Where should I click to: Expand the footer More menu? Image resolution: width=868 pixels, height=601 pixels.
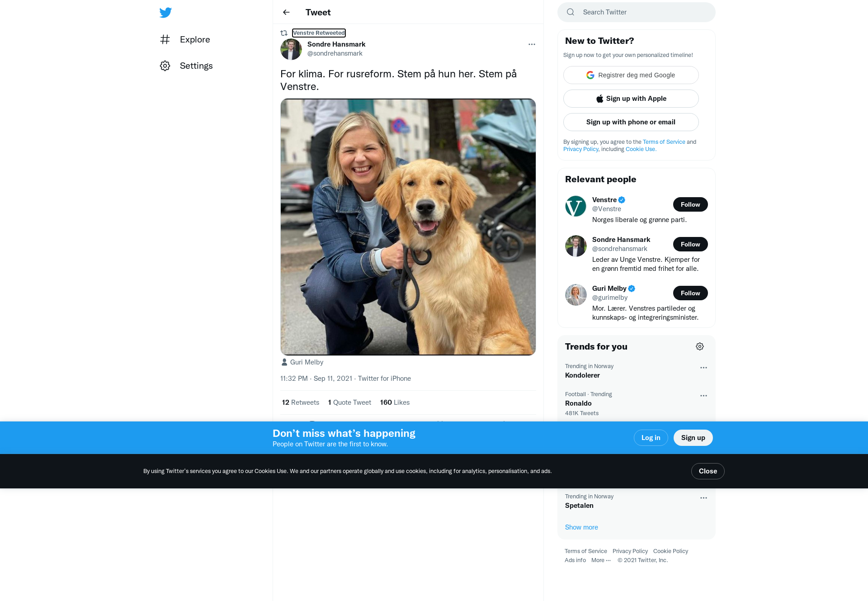601,560
